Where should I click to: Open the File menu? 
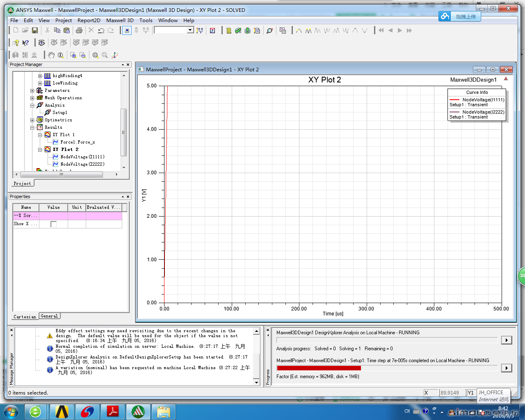tap(14, 20)
